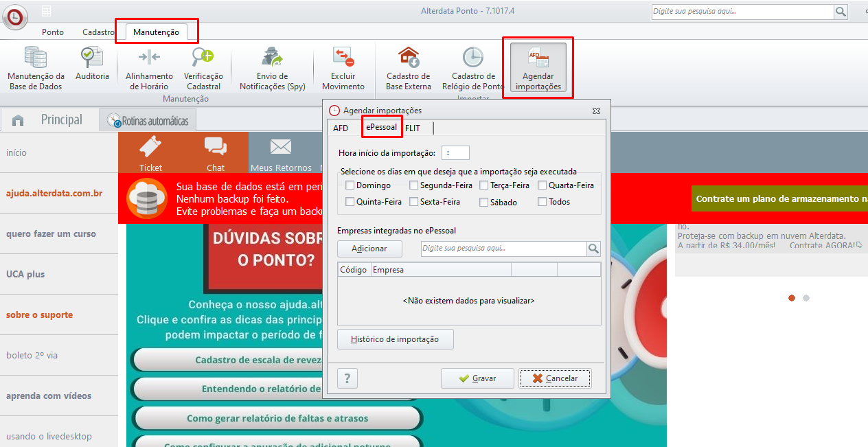Click the Alterdata clock application button
The height and width of the screenshot is (447, 868).
click(x=15, y=16)
